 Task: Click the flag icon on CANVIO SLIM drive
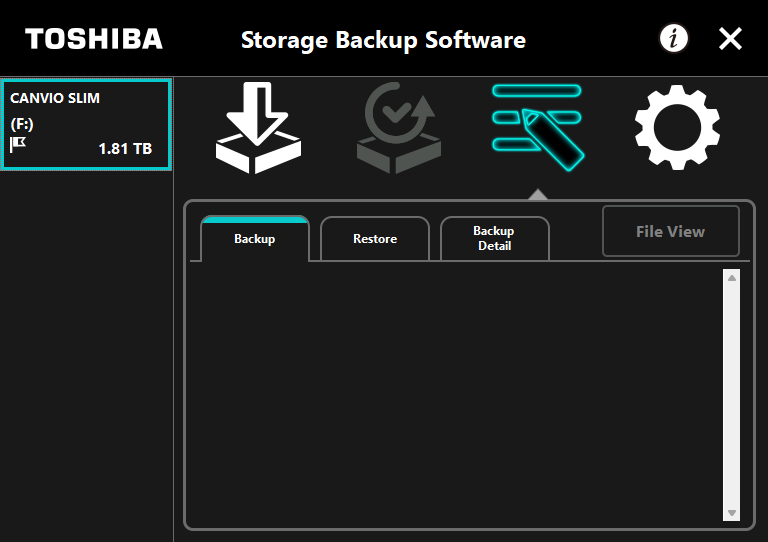18,144
